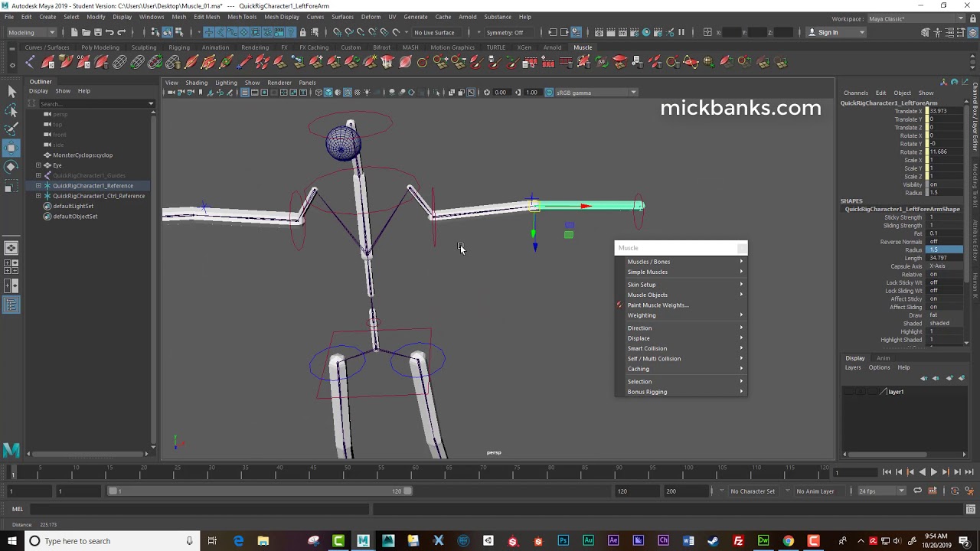Toggle snap to grids icon
The height and width of the screenshot is (551, 980).
[337, 32]
